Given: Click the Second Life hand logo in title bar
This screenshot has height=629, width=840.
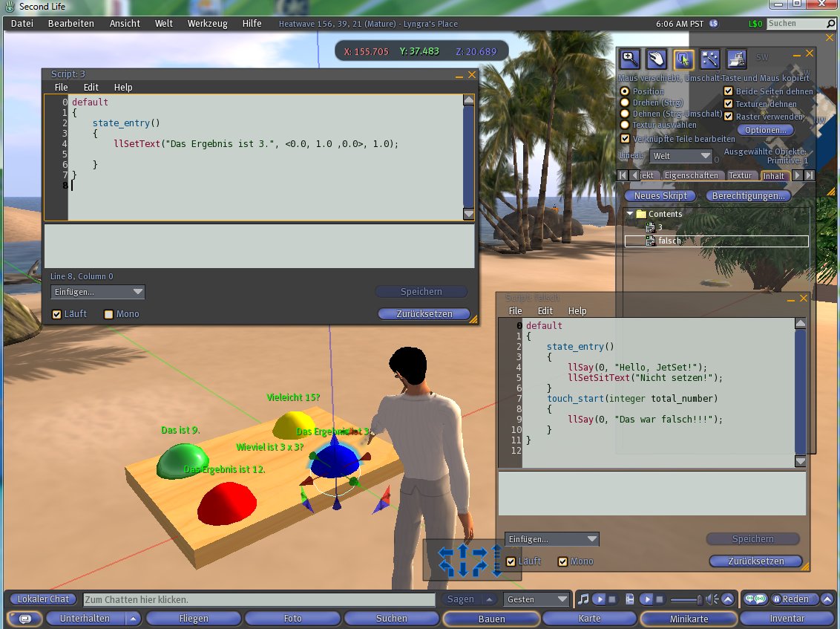Looking at the screenshot, I should [x=10, y=7].
